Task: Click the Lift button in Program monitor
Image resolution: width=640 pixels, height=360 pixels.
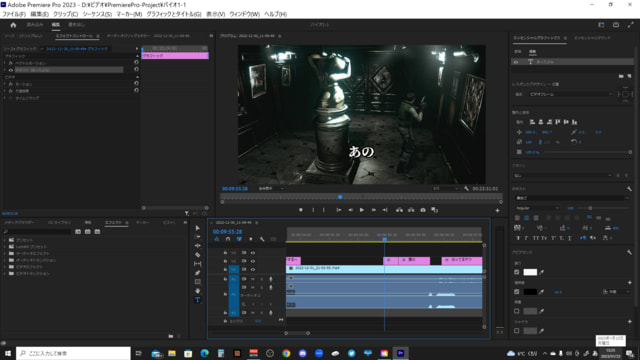Action: click(399, 210)
